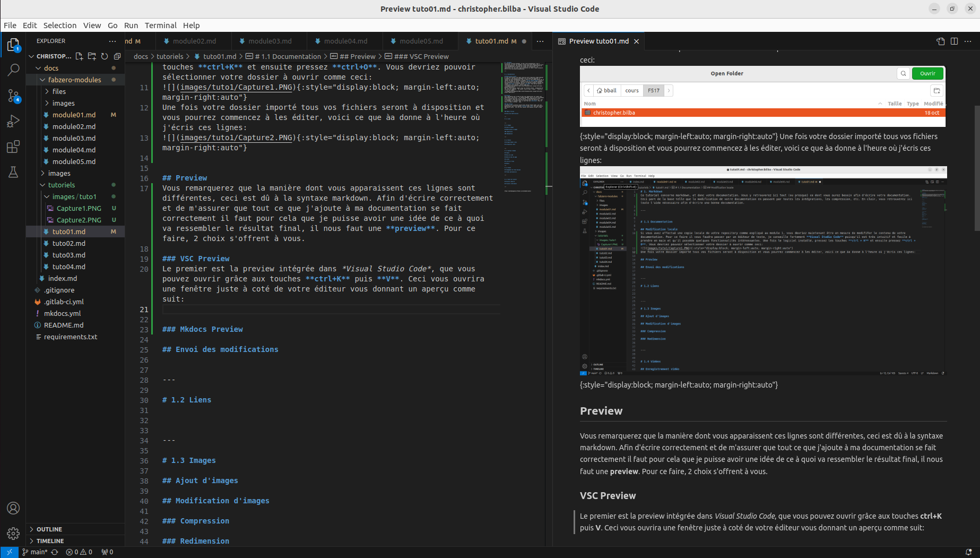Open the Accounts menu icon
The width and height of the screenshot is (980, 558).
click(13, 508)
